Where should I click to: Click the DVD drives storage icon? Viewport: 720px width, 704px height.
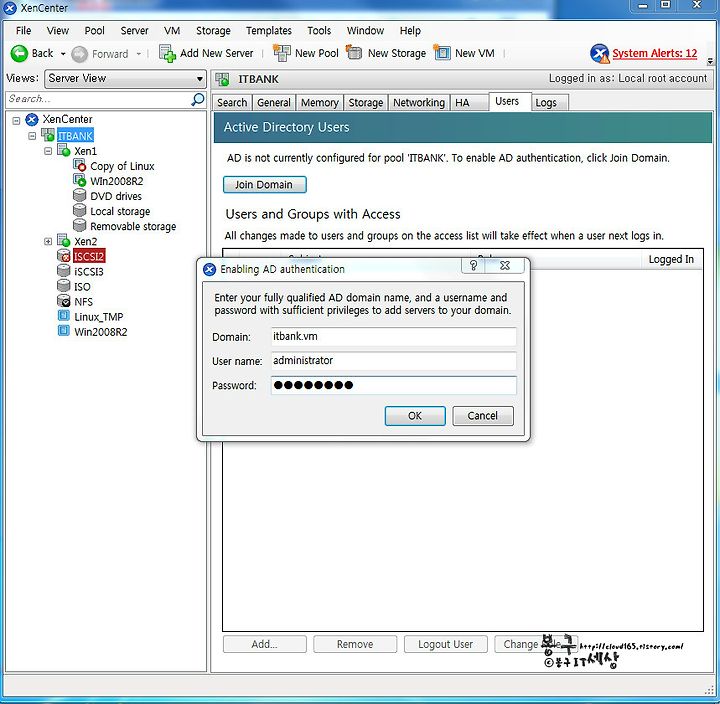click(79, 196)
